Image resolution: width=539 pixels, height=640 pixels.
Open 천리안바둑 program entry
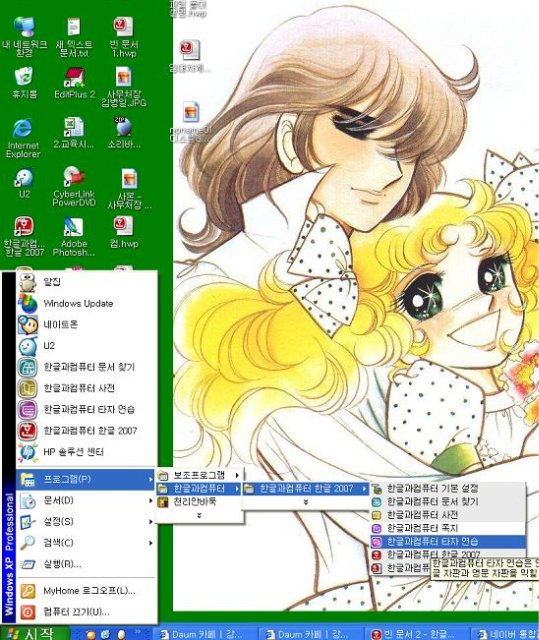200,502
